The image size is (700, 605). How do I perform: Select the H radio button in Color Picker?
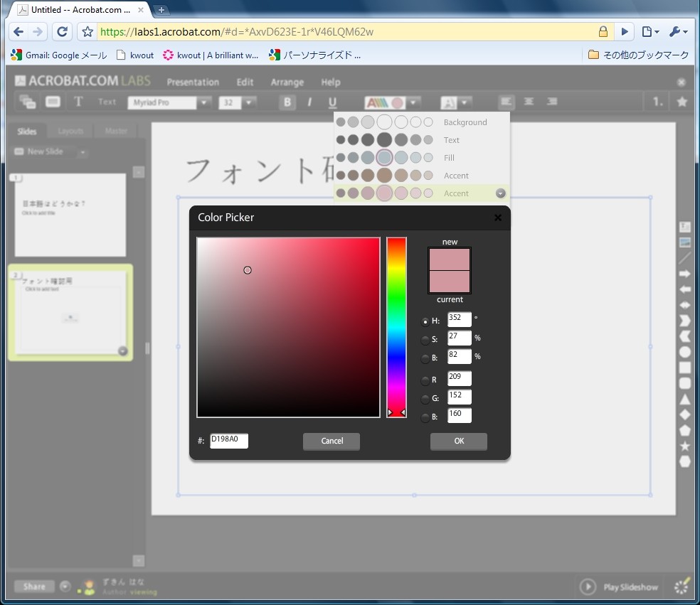425,321
